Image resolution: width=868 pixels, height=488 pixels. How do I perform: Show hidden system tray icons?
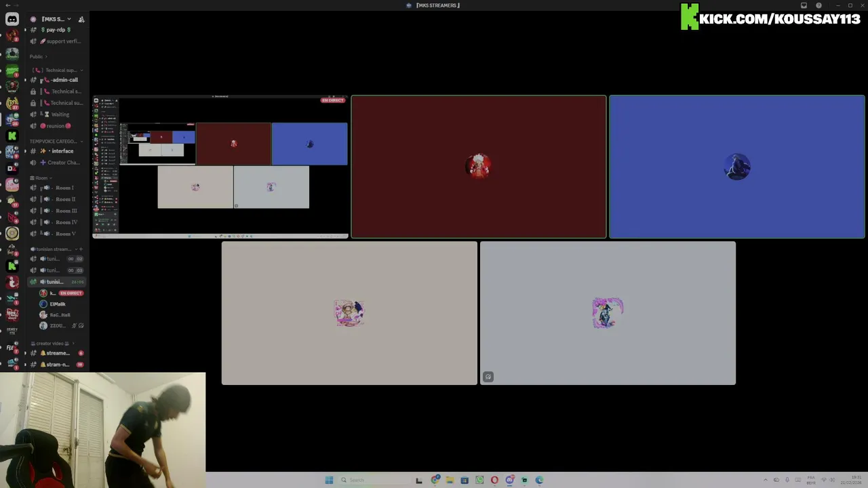[766, 480]
